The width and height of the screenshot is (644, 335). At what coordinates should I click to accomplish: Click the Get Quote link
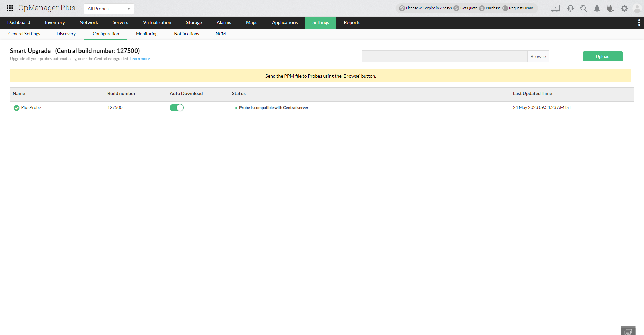click(468, 8)
